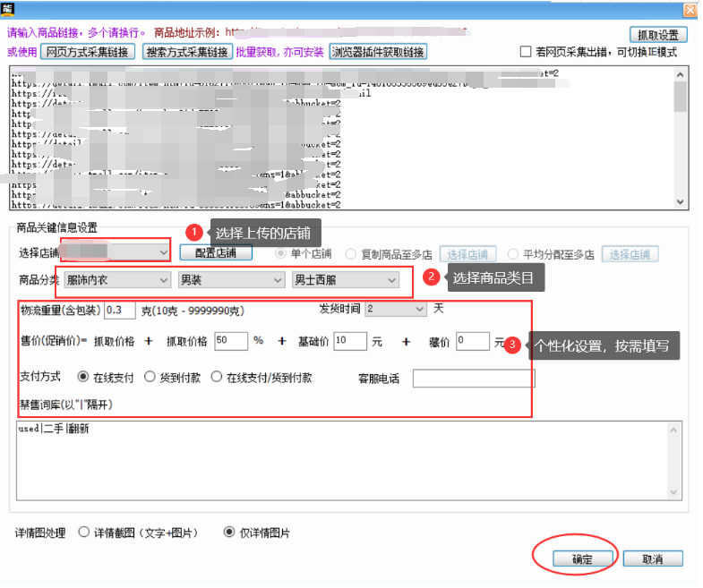
Task: Open the 选择店铺 shop dropdown
Action: pyautogui.click(x=115, y=253)
